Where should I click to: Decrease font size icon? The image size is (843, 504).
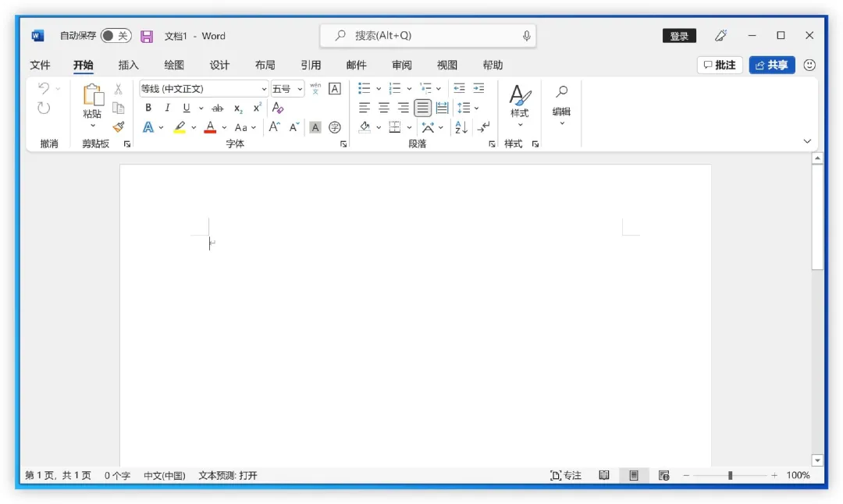(x=294, y=127)
